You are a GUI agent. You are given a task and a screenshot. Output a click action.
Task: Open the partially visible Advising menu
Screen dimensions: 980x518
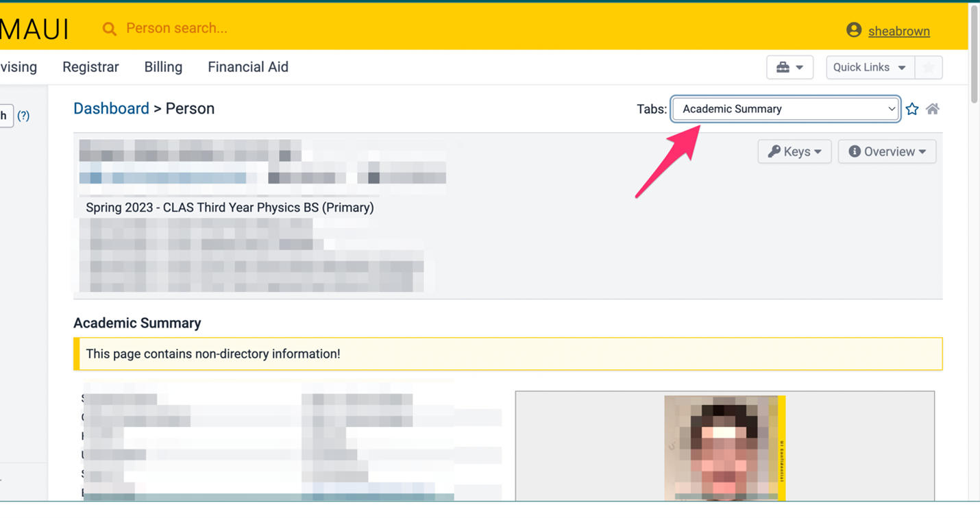coord(19,67)
